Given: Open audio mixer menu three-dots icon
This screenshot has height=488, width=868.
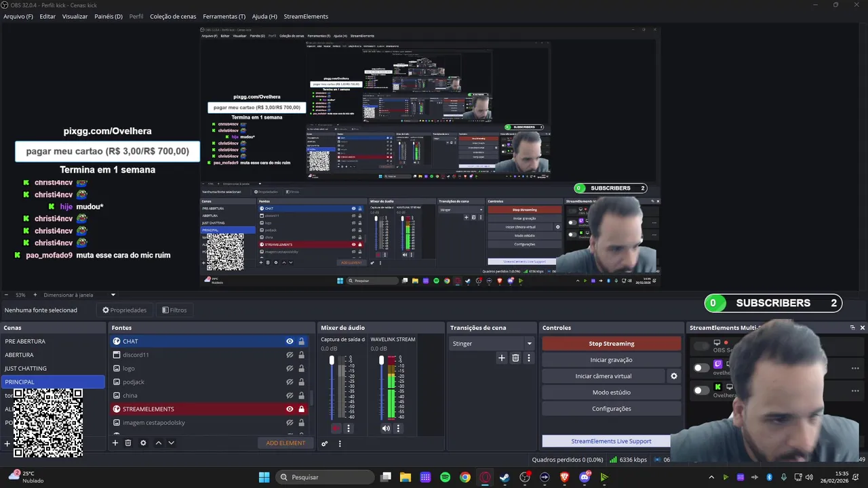Looking at the screenshot, I should point(340,444).
